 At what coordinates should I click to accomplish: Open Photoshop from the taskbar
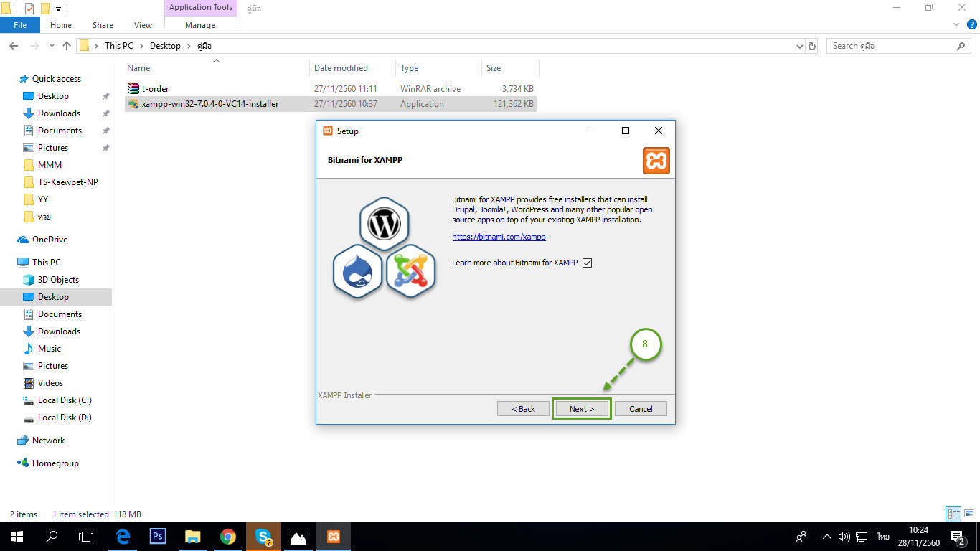[158, 537]
